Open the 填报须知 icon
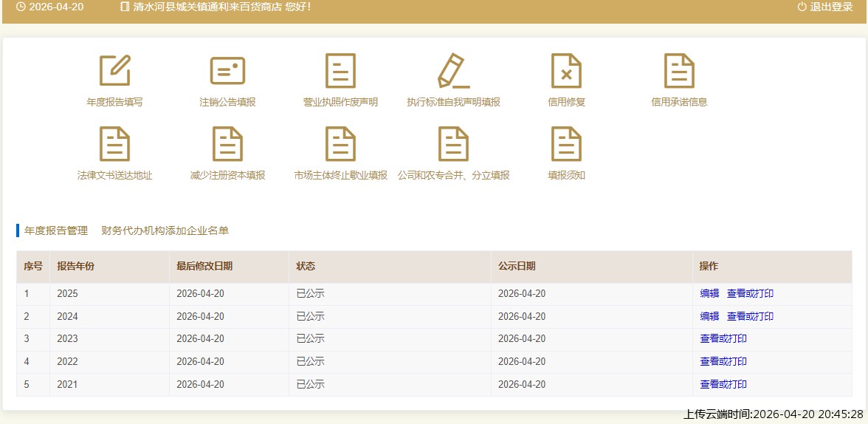868x424 pixels. [566, 144]
